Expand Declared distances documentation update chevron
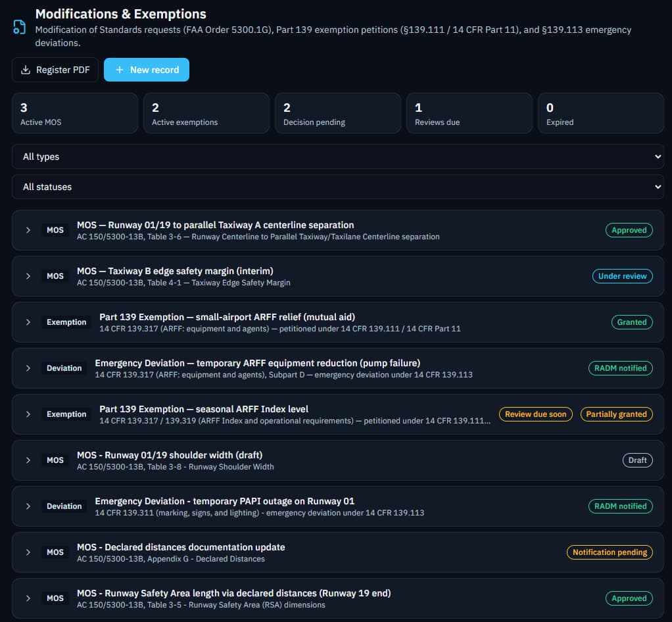 pos(28,552)
